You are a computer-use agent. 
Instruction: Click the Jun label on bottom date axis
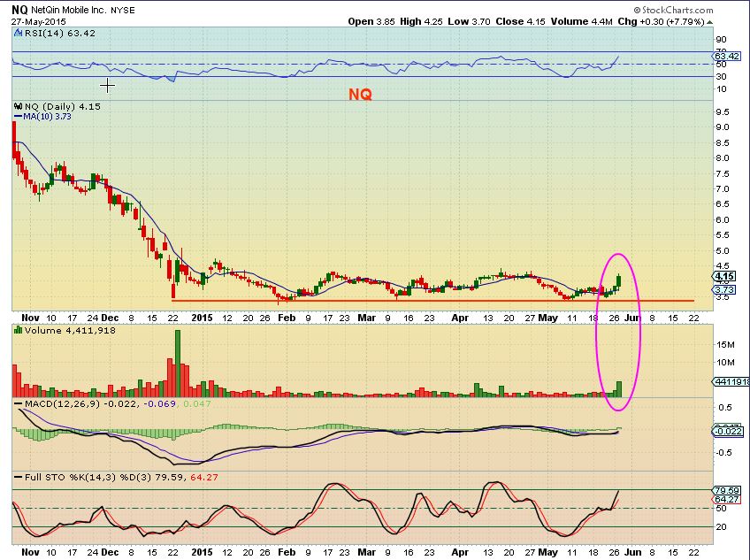(633, 552)
